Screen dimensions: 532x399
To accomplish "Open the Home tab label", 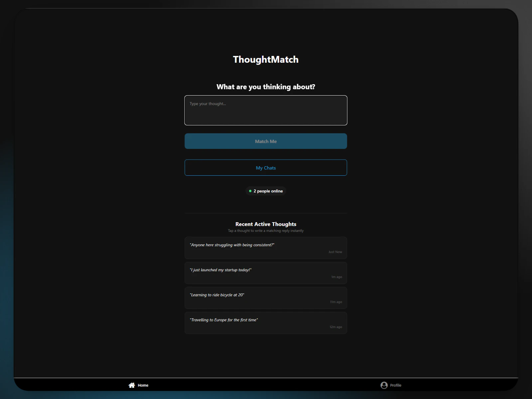I will [x=143, y=385].
